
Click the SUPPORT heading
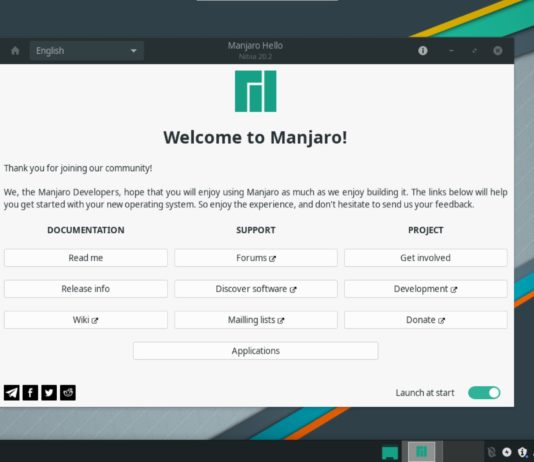pyautogui.click(x=256, y=230)
